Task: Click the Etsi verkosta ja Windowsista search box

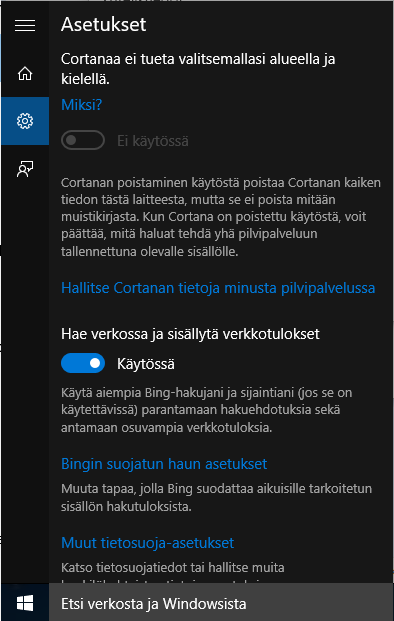Action: coord(221,604)
